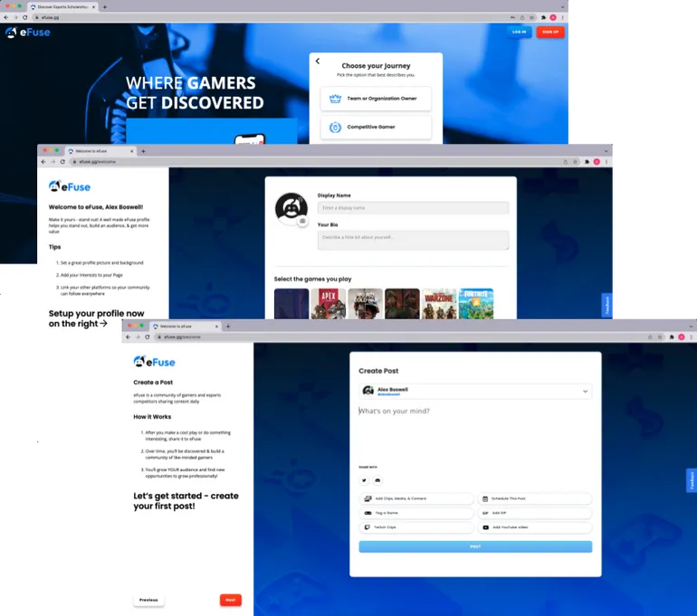Click eFuse logo in back window header
Screen dimensions: 697x616
28,33
